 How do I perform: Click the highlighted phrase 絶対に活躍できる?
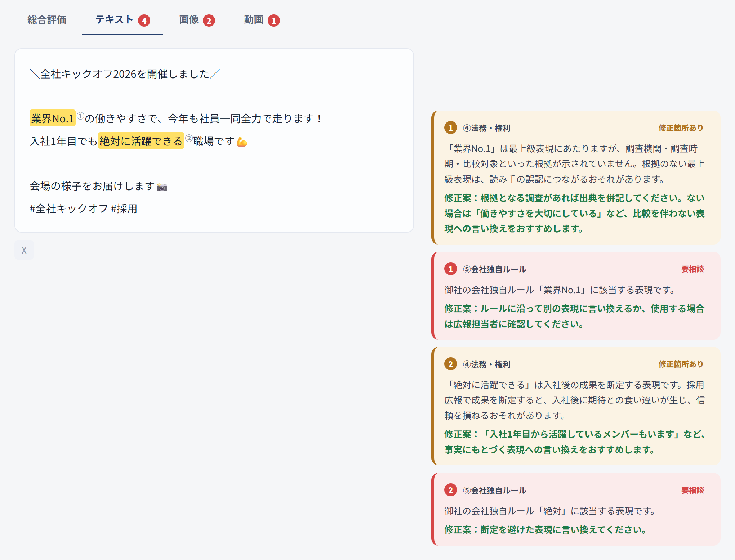(141, 141)
